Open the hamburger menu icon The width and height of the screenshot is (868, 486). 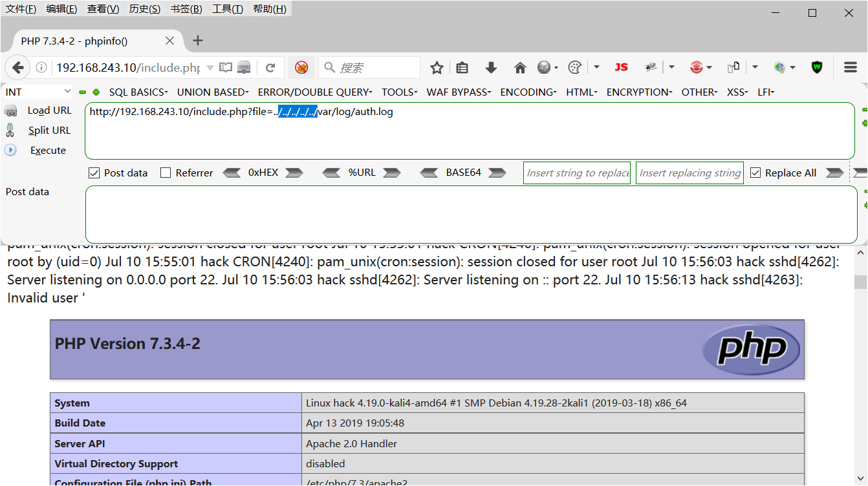851,67
